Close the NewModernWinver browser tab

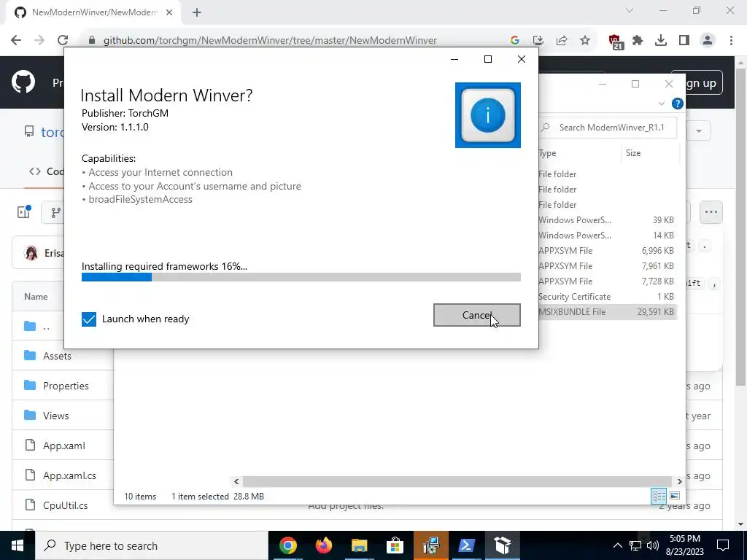point(169,12)
